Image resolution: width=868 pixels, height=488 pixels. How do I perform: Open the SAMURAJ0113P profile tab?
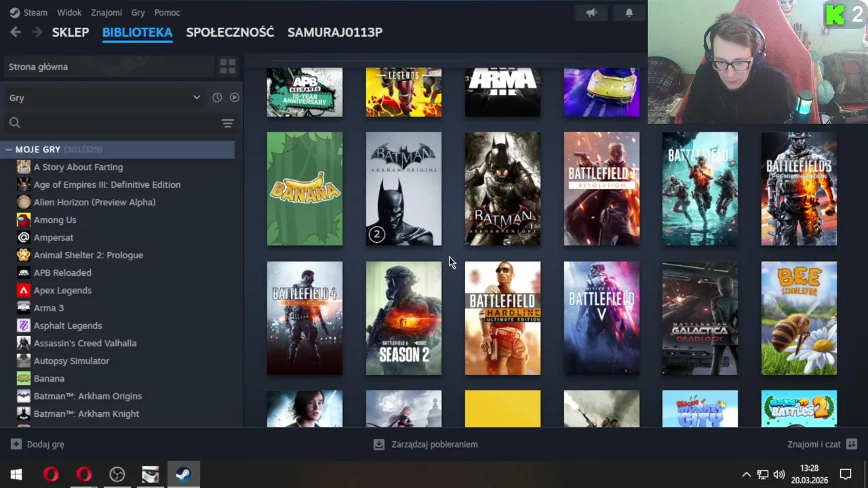335,32
